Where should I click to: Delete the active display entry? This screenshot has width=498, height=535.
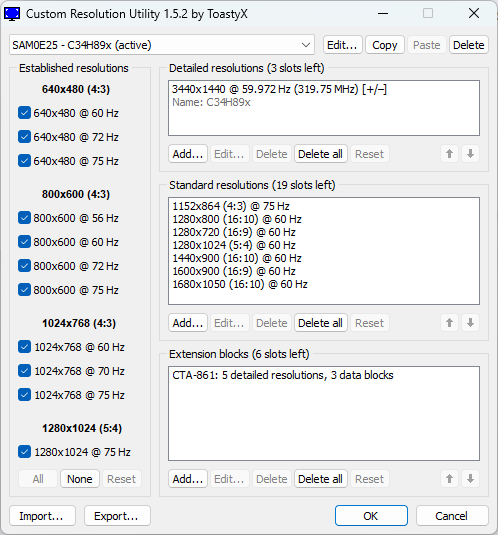coord(469,45)
